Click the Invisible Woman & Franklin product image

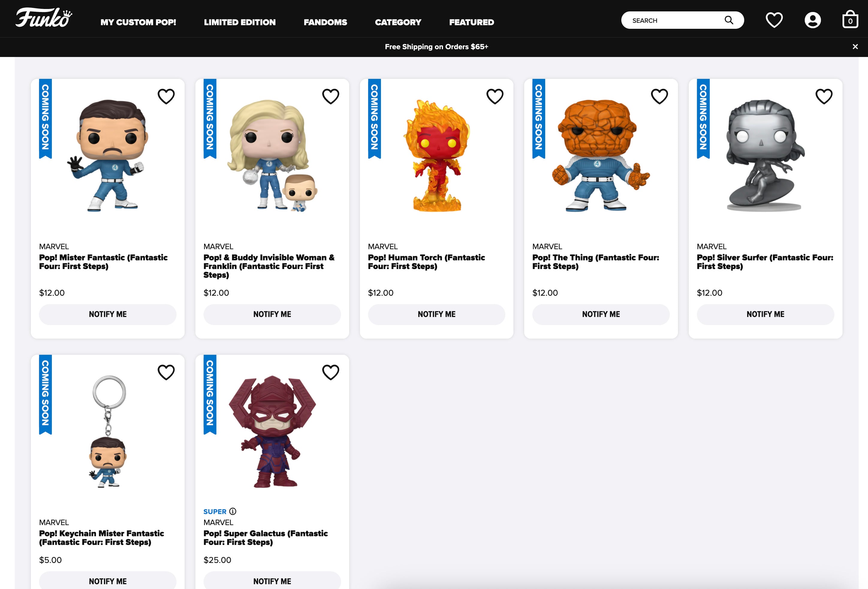pyautogui.click(x=272, y=155)
